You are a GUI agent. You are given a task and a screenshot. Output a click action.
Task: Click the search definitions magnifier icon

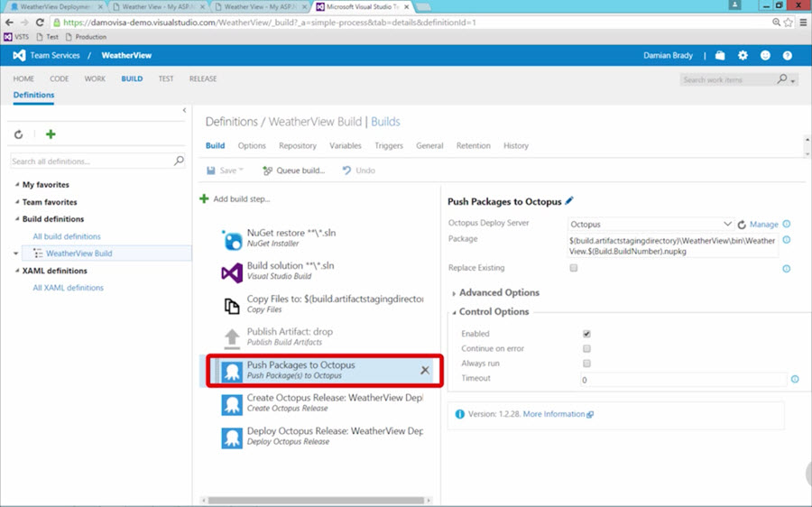click(179, 161)
